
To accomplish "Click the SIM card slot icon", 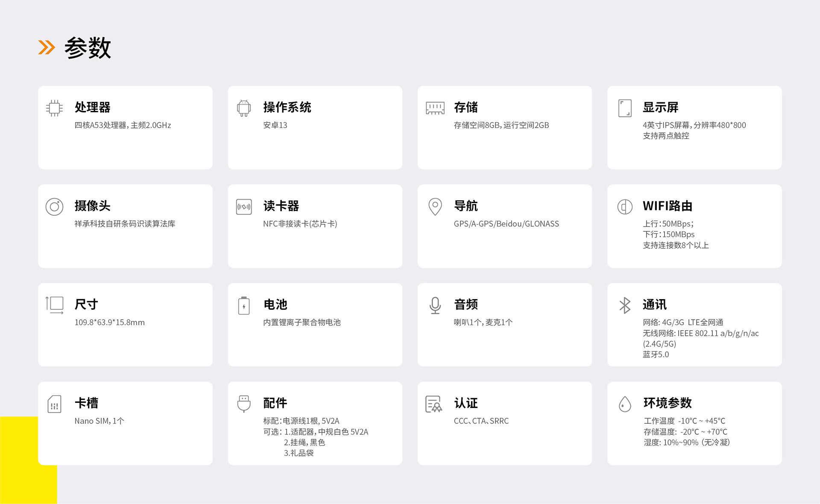I will coord(54,404).
